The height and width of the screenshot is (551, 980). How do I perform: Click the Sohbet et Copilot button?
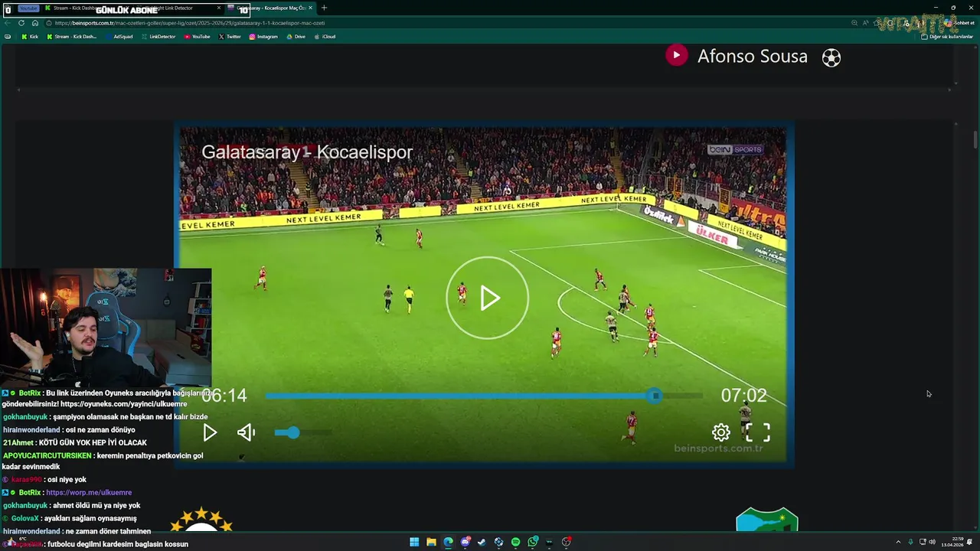pyautogui.click(x=959, y=23)
